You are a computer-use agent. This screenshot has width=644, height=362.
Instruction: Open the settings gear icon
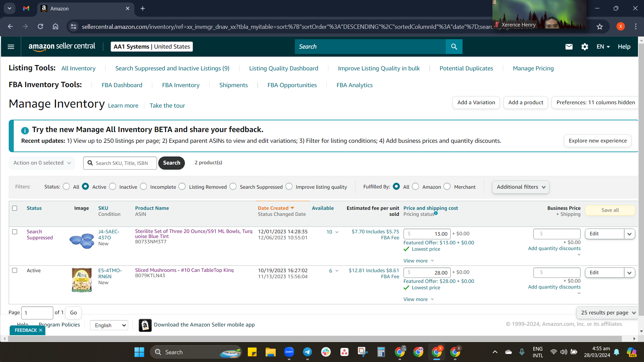pyautogui.click(x=585, y=47)
